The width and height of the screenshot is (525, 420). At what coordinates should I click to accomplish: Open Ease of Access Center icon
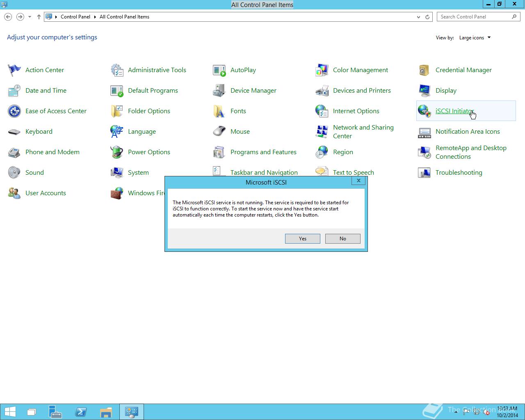(14, 111)
